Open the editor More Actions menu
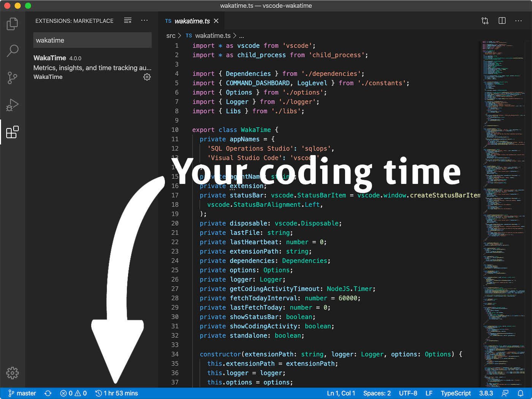This screenshot has height=399, width=532. coord(519,21)
